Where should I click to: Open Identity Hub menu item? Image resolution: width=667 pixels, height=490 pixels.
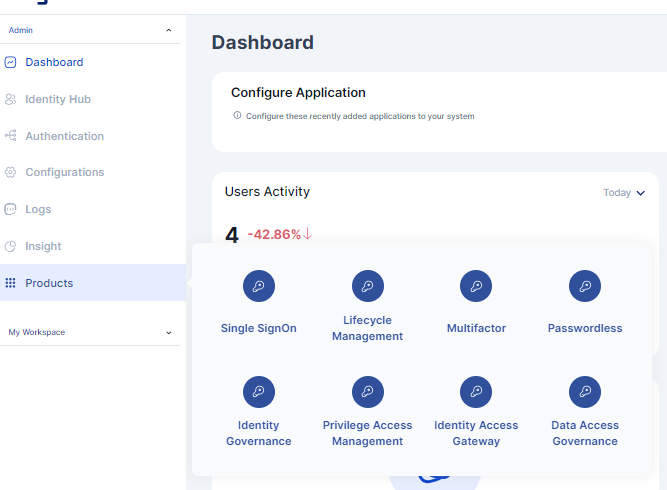click(x=58, y=99)
